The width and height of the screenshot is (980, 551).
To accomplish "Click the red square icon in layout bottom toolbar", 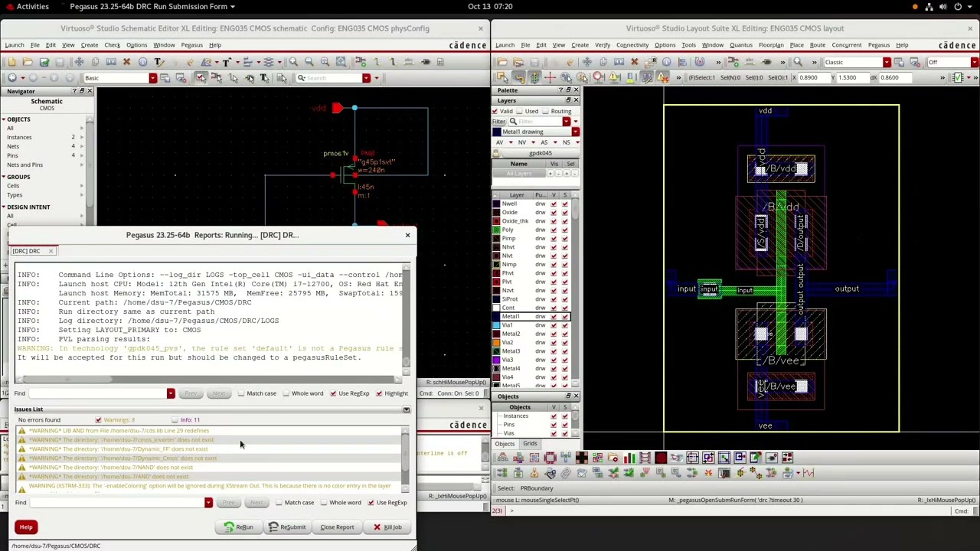I will (x=660, y=458).
